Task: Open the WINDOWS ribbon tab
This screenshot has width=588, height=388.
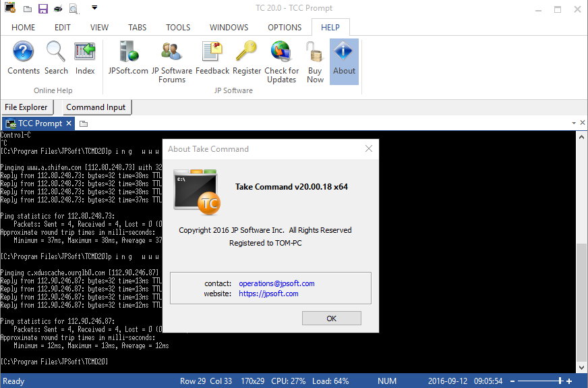Action: [229, 28]
